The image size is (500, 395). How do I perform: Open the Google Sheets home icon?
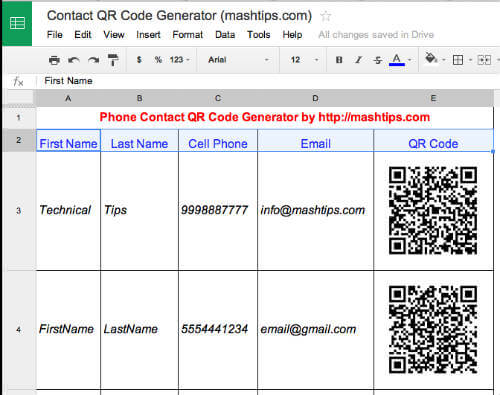point(17,23)
